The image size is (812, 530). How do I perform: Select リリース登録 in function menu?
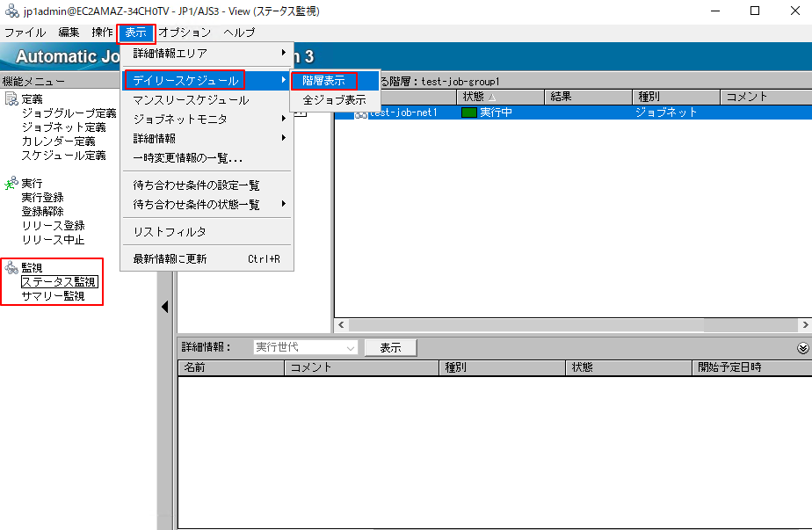pos(53,225)
